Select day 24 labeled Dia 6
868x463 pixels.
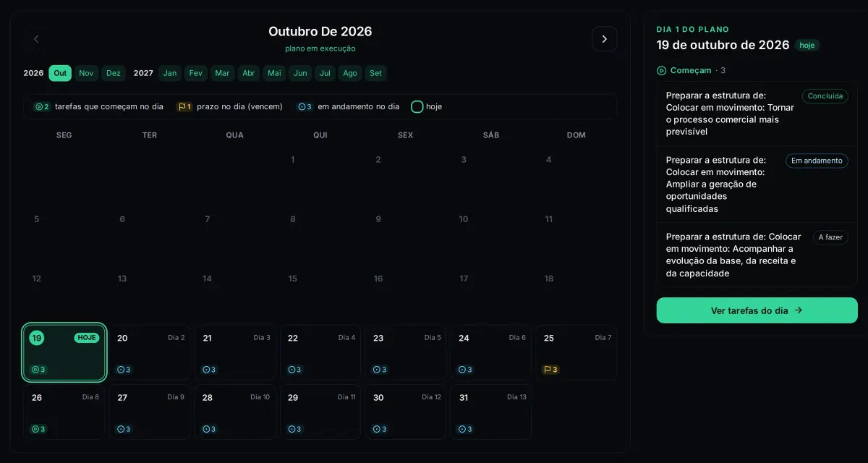[x=491, y=352]
